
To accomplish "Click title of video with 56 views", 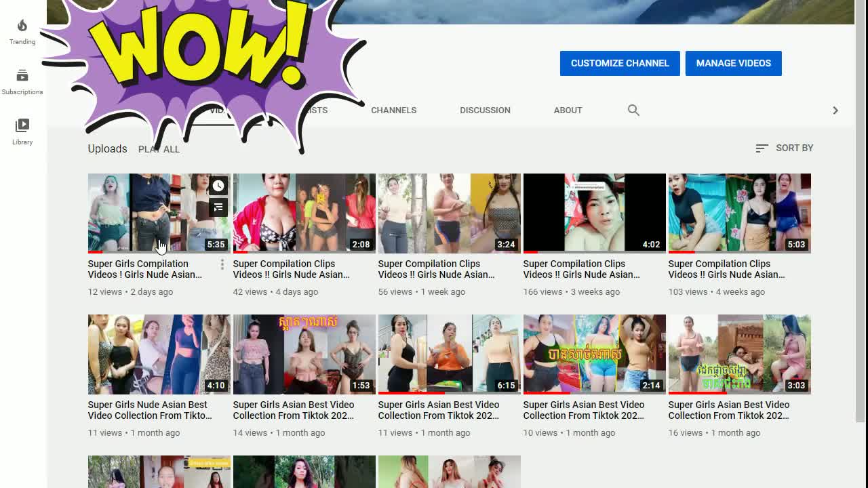I will [436, 269].
